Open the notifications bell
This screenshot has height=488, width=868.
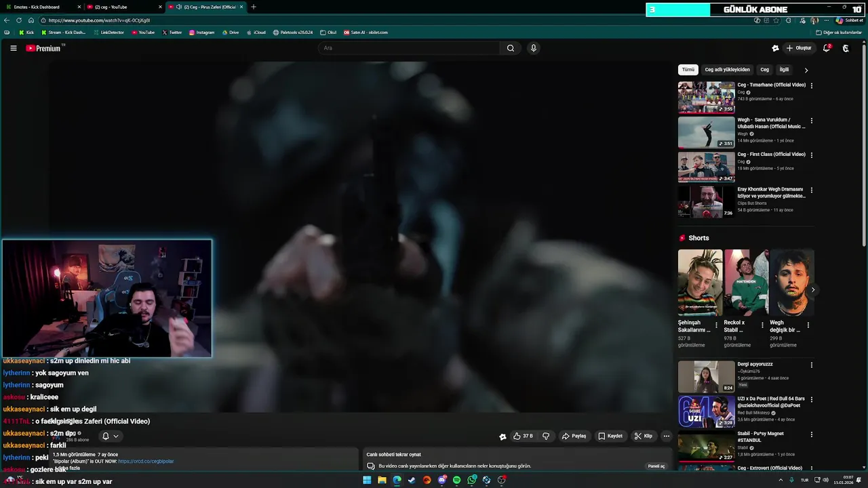pos(827,48)
